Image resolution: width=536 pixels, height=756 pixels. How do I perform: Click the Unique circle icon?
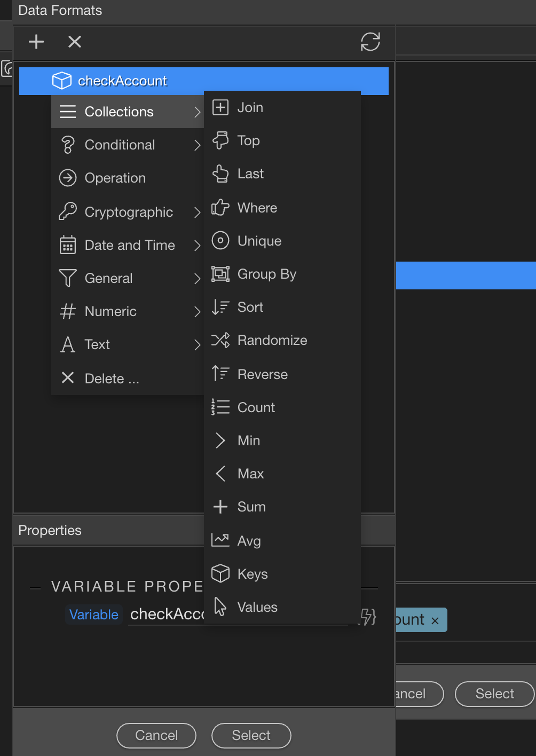point(220,241)
